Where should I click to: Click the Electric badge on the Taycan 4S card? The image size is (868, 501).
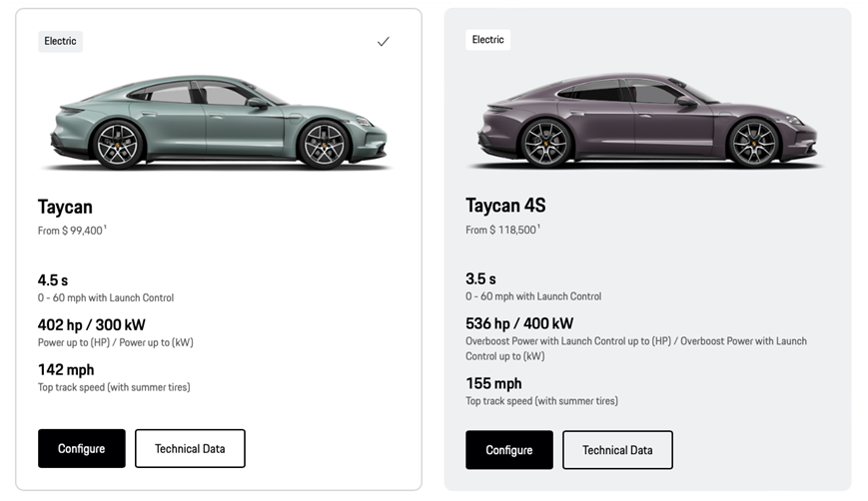487,40
